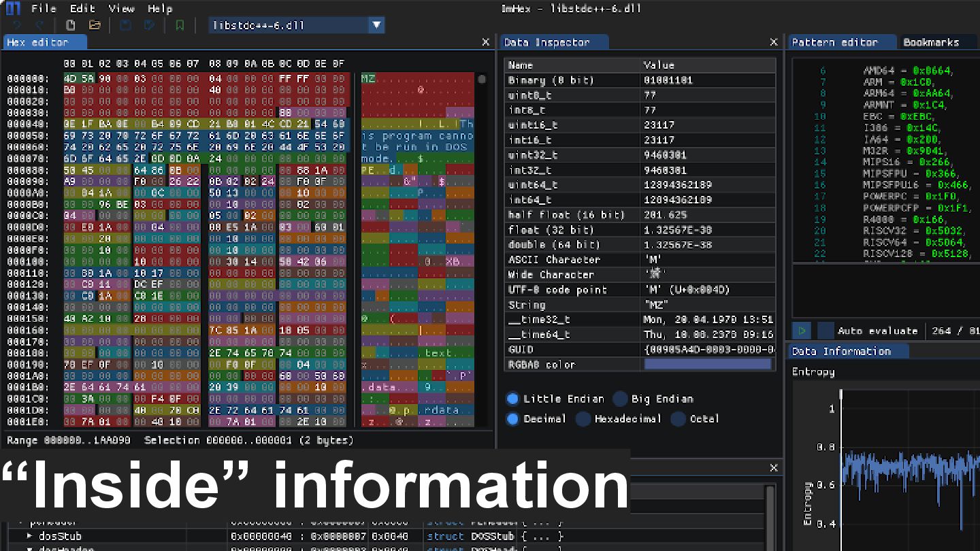Click the green bookmark icon in the toolbar
Viewport: 980px width, 551px height.
(x=180, y=25)
